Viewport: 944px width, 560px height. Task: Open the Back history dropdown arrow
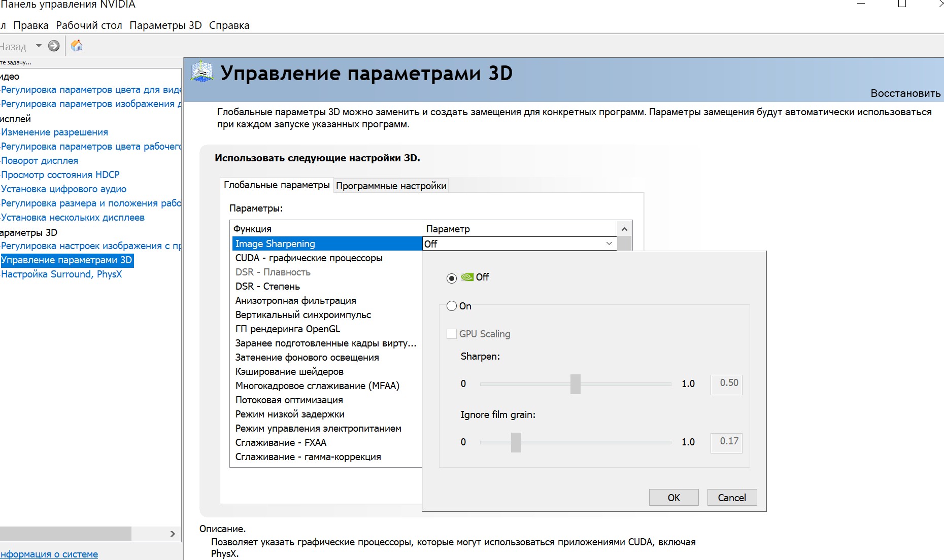coord(39,46)
